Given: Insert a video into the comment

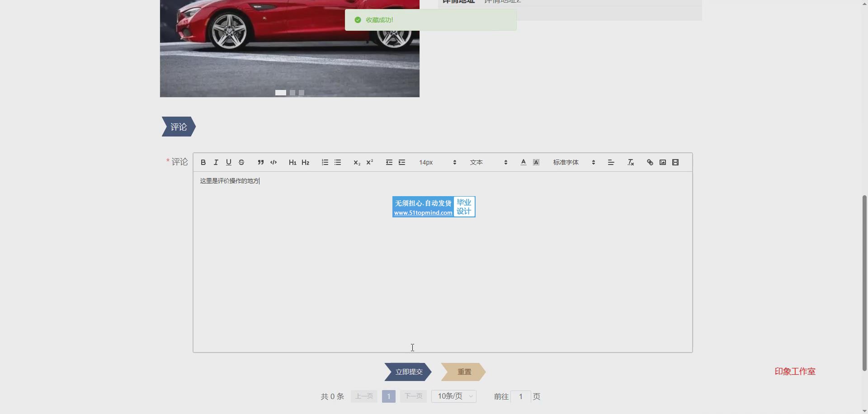Looking at the screenshot, I should (x=675, y=162).
